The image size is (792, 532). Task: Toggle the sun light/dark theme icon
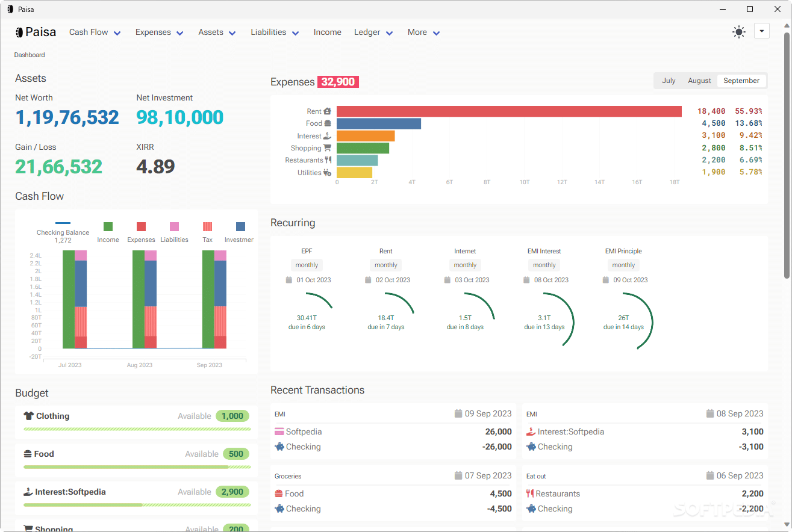[739, 32]
